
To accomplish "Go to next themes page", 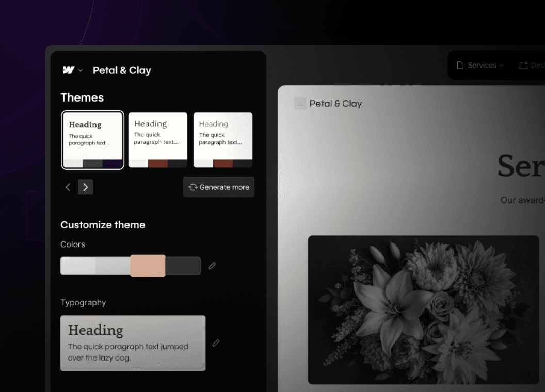I will [86, 187].
